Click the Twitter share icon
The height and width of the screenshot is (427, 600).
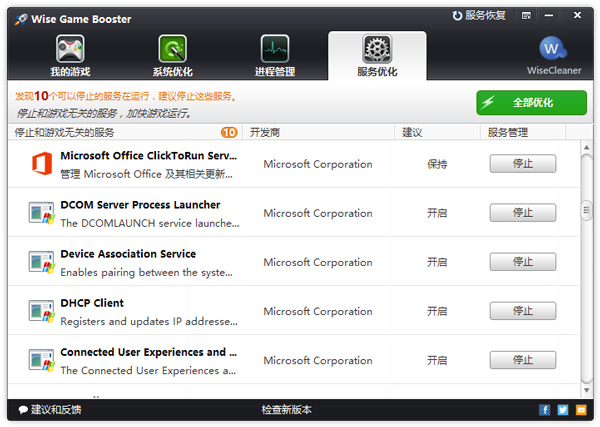[x=563, y=410]
